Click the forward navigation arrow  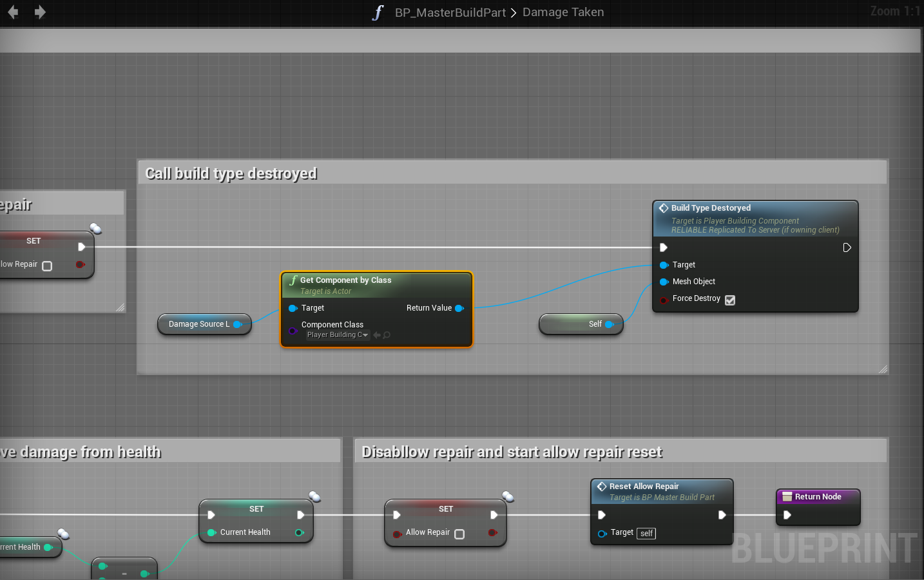click(40, 12)
